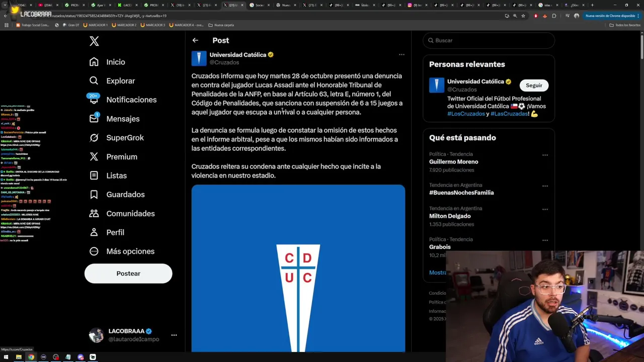Open the Discord icon in the taskbar
Screen dimensions: 644x362
80,357
